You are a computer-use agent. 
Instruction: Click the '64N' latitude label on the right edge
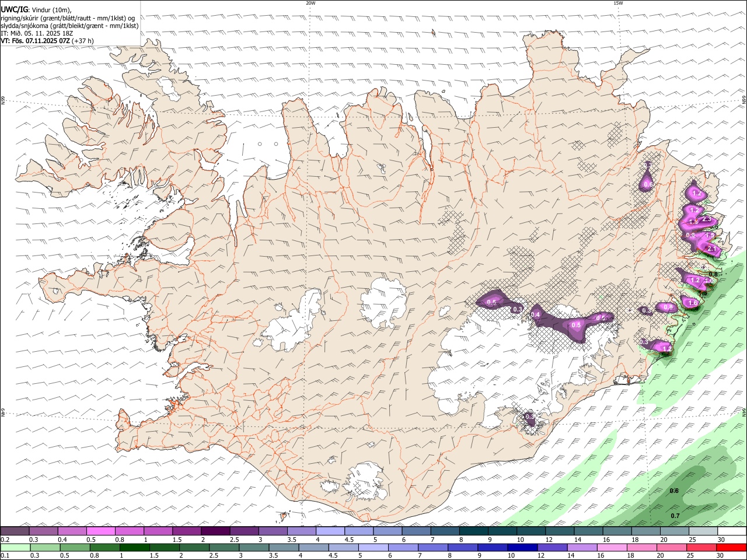pyautogui.click(x=744, y=412)
